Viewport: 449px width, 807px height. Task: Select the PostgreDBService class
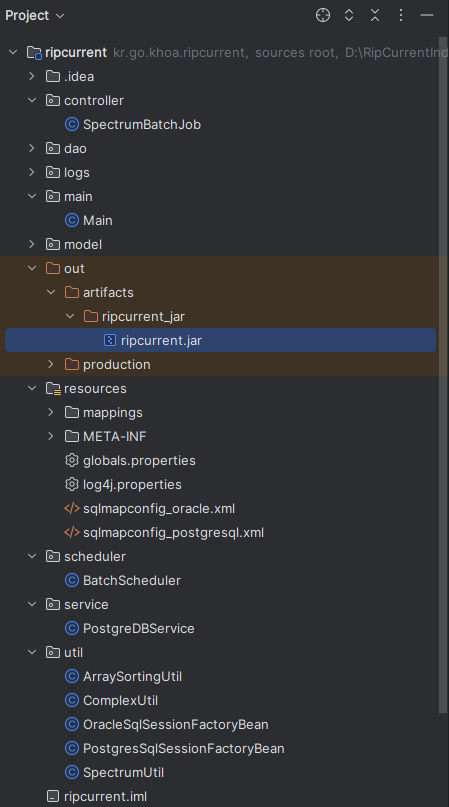point(139,628)
